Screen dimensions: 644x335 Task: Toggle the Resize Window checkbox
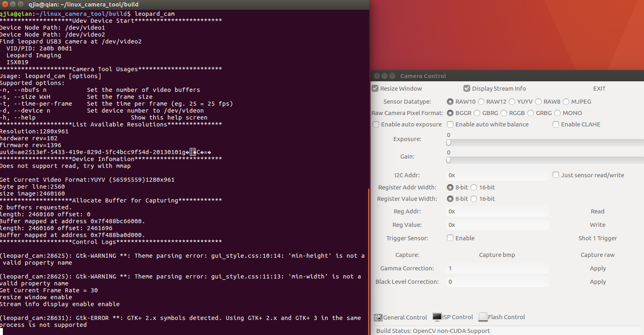(x=375, y=88)
